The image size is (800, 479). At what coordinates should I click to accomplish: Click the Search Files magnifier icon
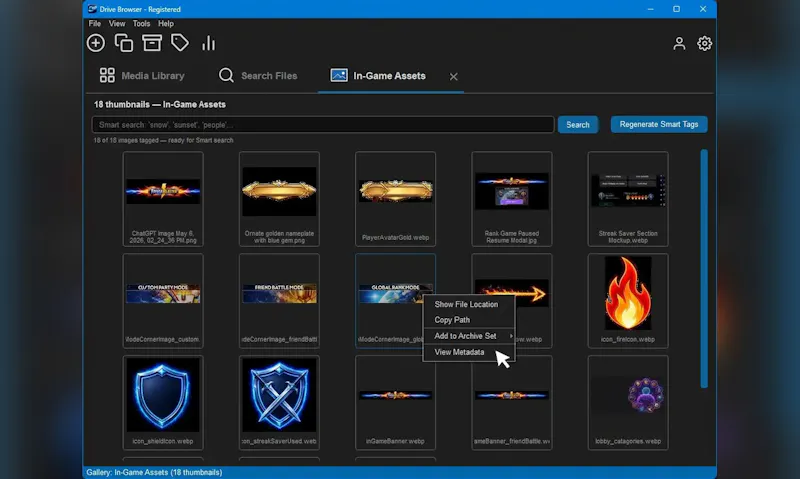226,75
